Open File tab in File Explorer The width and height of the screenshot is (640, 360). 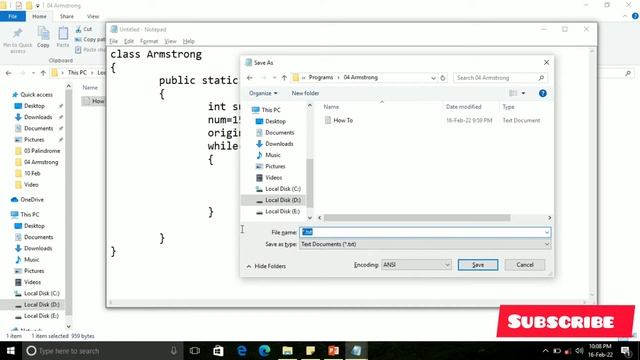(13, 16)
